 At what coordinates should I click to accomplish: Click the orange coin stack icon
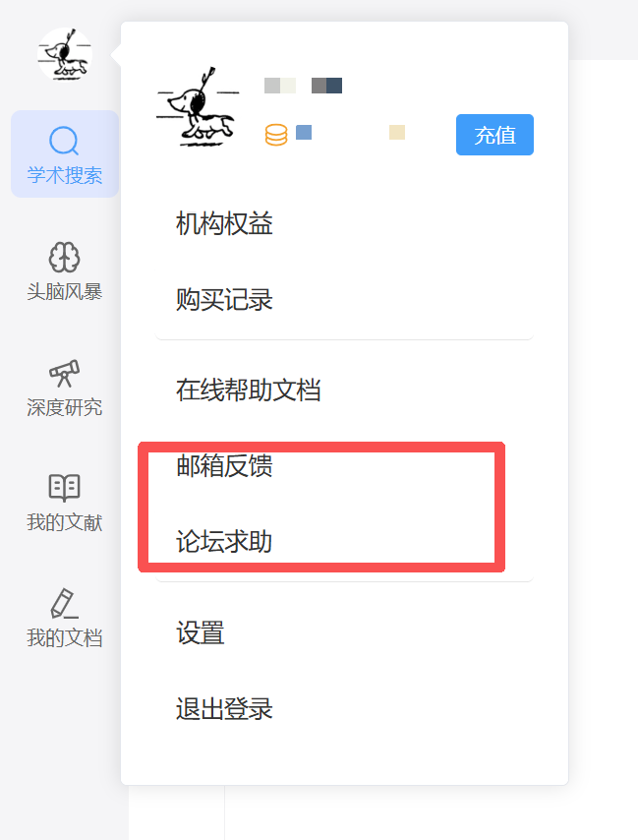point(276,135)
